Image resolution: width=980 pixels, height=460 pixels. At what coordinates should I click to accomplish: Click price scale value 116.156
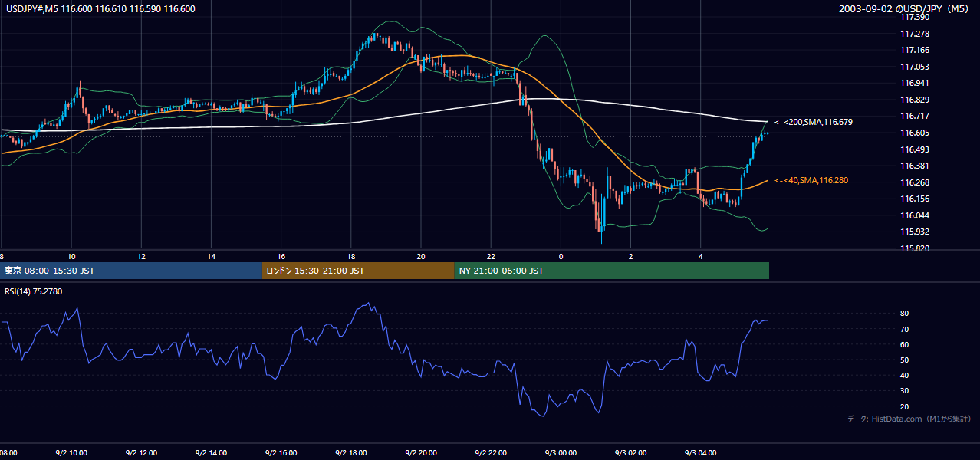(x=914, y=199)
